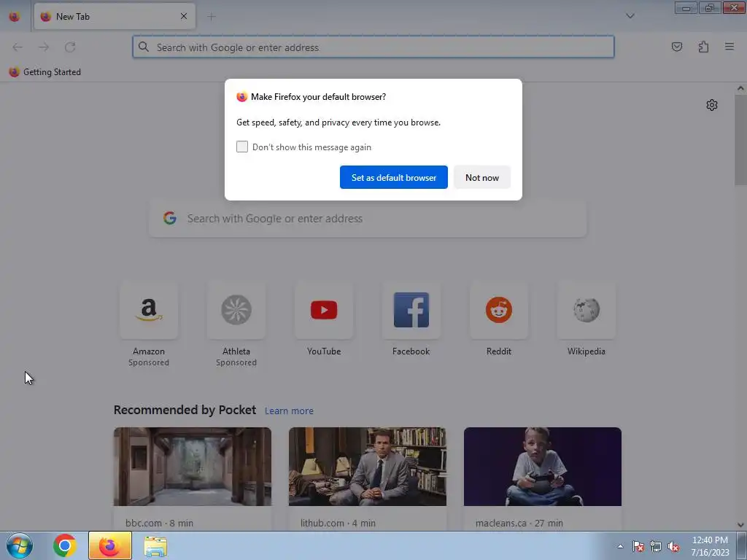Open Save to Pocket icon

coord(676,47)
